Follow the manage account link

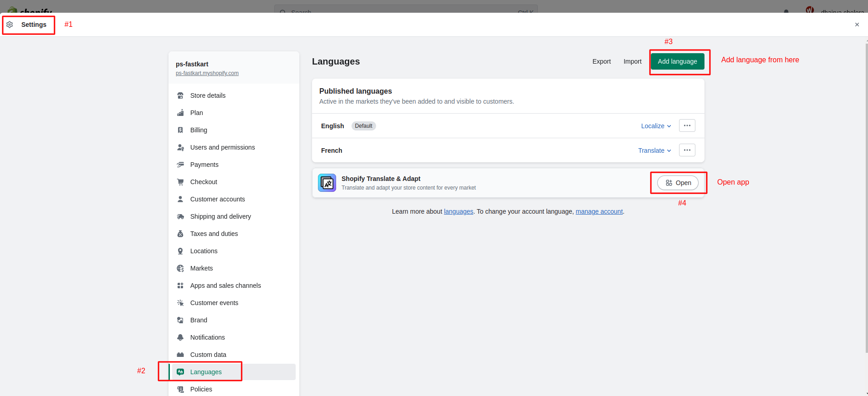599,211
